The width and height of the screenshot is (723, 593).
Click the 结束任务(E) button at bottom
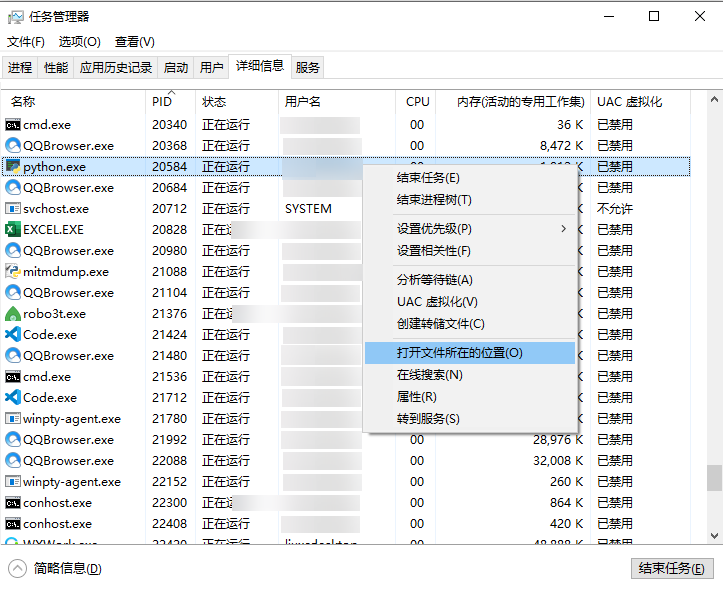click(672, 569)
